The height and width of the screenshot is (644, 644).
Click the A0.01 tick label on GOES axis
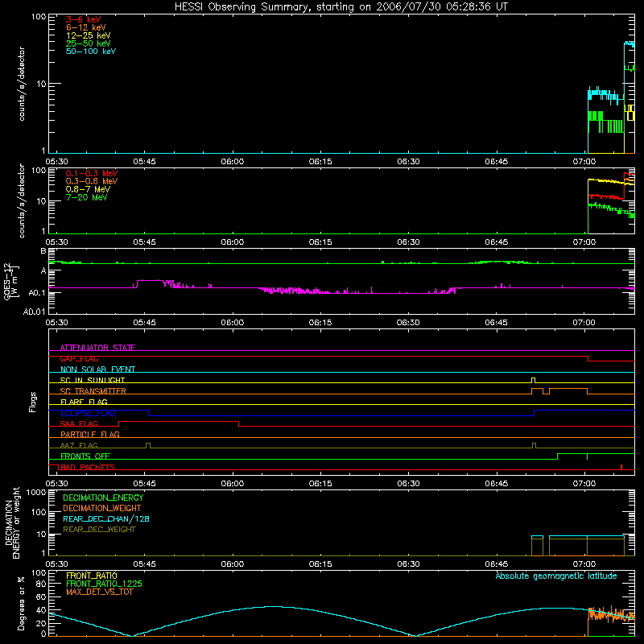(34, 312)
